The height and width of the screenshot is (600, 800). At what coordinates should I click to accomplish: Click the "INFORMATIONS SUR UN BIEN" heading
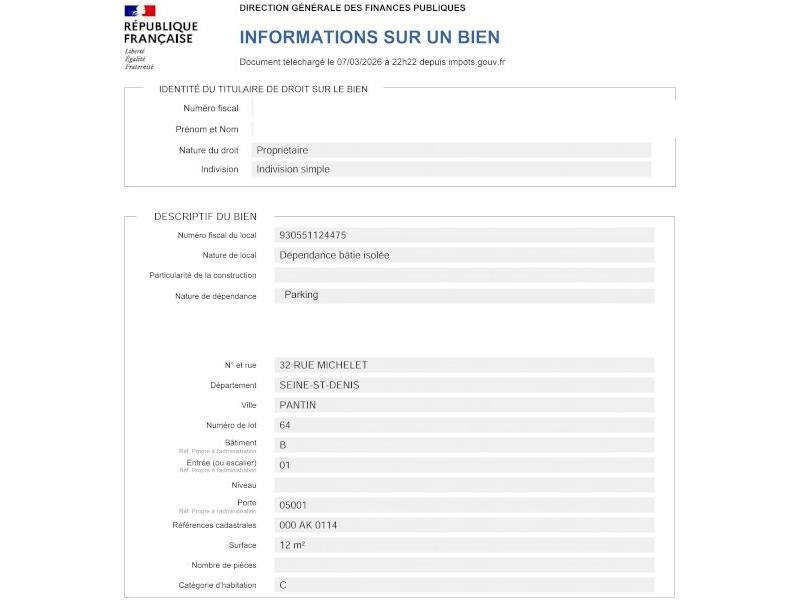(x=369, y=38)
